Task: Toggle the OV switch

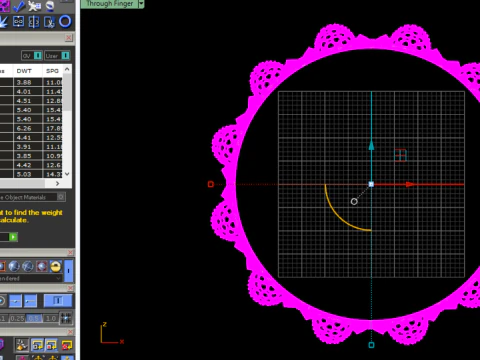Action: (32, 56)
